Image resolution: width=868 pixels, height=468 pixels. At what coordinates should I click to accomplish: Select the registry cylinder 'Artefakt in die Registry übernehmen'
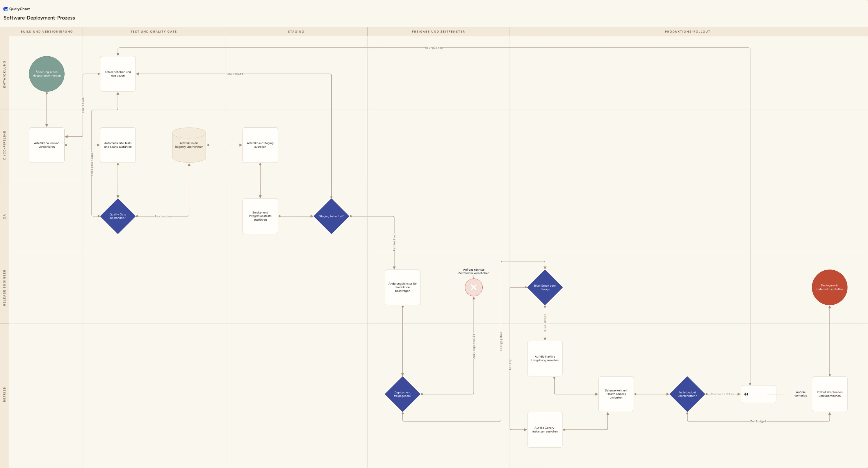point(189,145)
